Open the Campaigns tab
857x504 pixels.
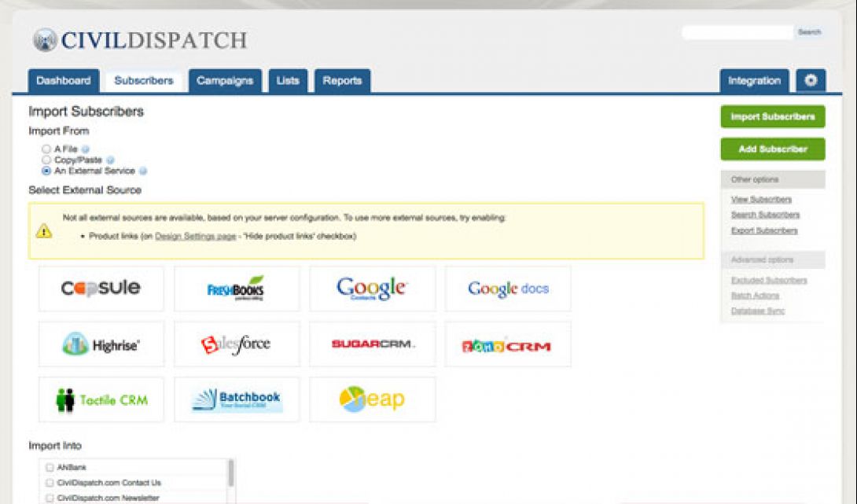point(225,80)
